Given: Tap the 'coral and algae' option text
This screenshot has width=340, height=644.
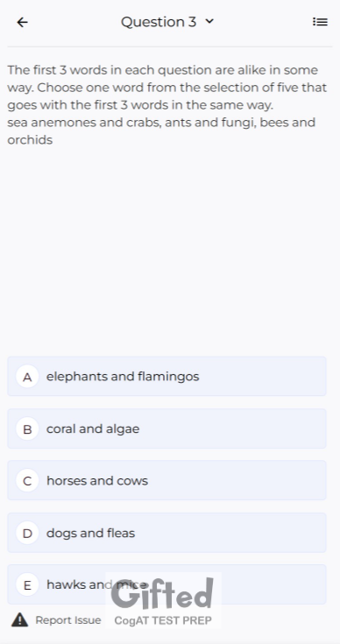Looking at the screenshot, I should click(93, 428).
